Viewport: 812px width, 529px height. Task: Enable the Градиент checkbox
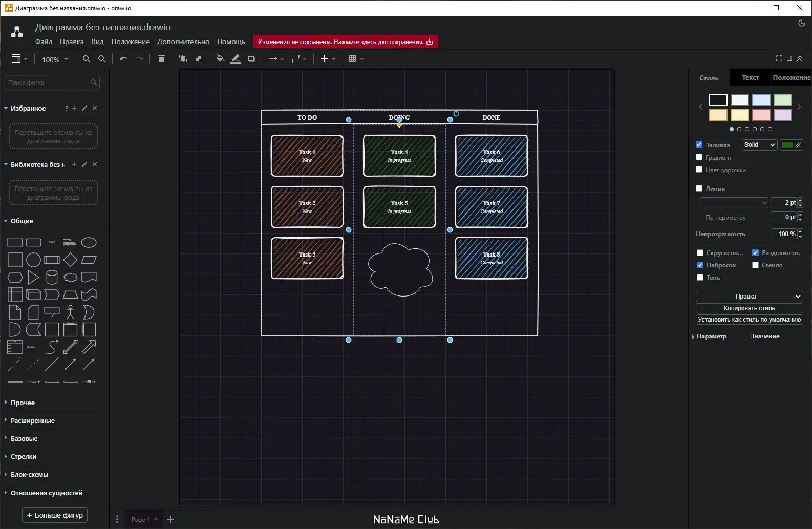coord(699,157)
